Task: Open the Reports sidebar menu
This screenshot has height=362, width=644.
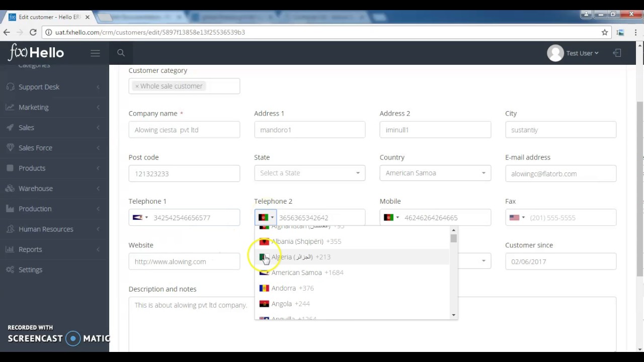Action: point(54,249)
